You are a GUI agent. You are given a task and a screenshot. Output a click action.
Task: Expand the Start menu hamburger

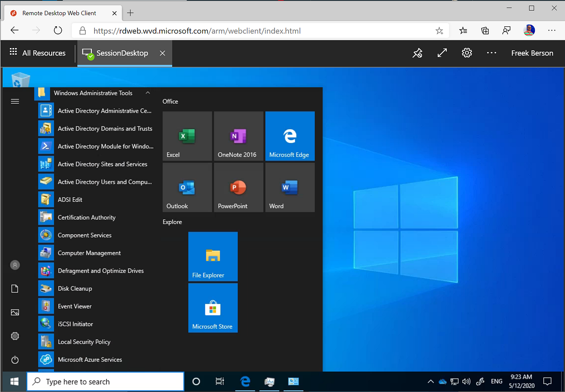coord(15,101)
